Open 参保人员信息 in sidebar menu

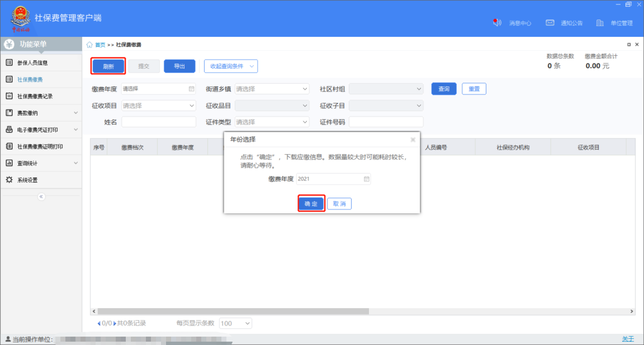tap(32, 63)
